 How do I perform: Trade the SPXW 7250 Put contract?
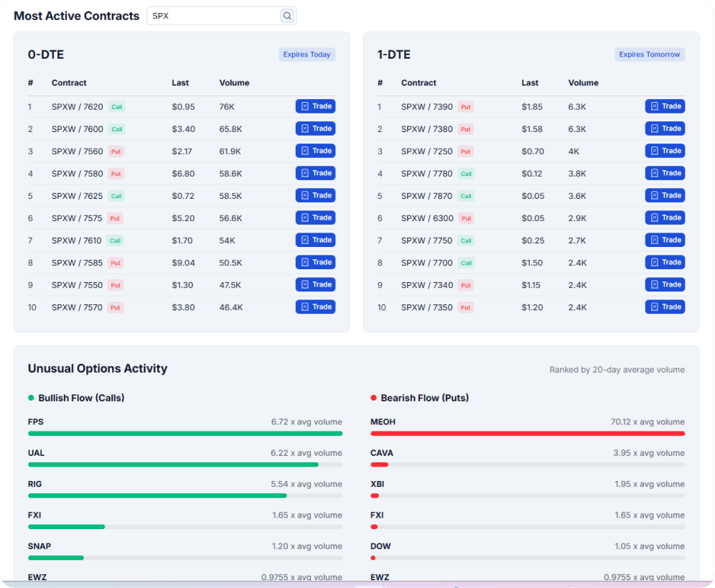click(665, 151)
